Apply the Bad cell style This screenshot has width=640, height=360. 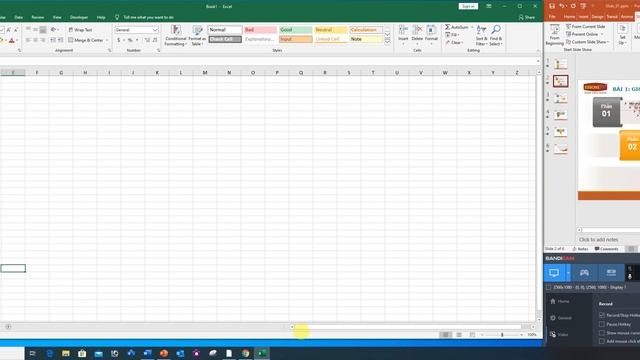(x=260, y=30)
